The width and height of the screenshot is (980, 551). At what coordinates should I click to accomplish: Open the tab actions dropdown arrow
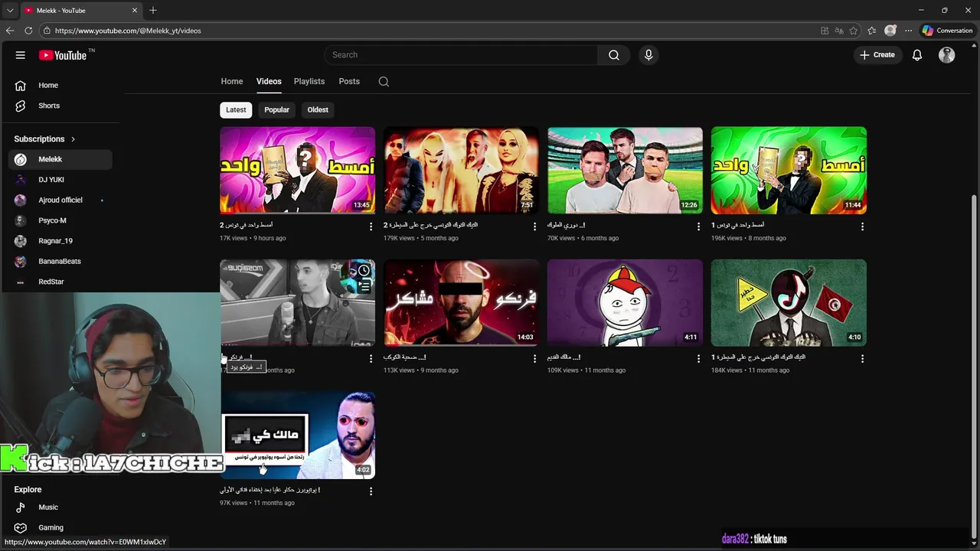pos(10,11)
